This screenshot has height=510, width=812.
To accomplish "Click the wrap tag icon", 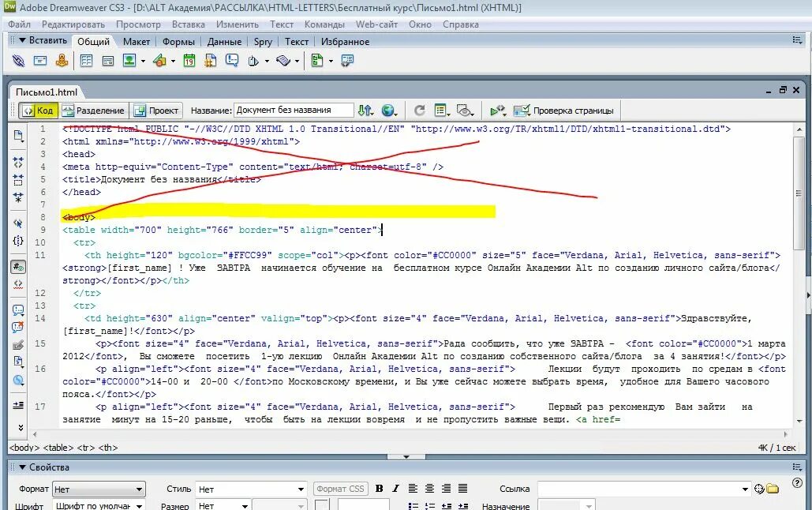I will coord(18,345).
